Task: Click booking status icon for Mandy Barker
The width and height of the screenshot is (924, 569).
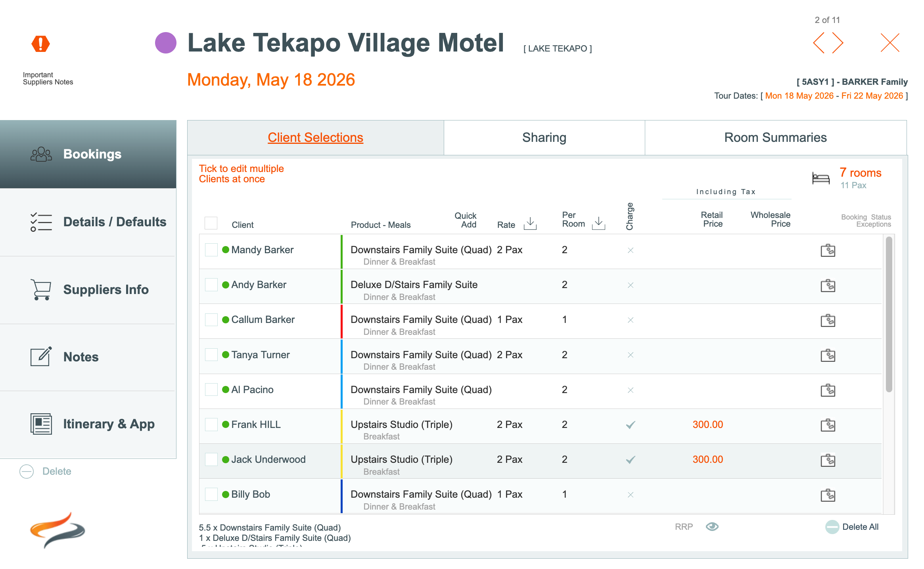Action: 828,250
